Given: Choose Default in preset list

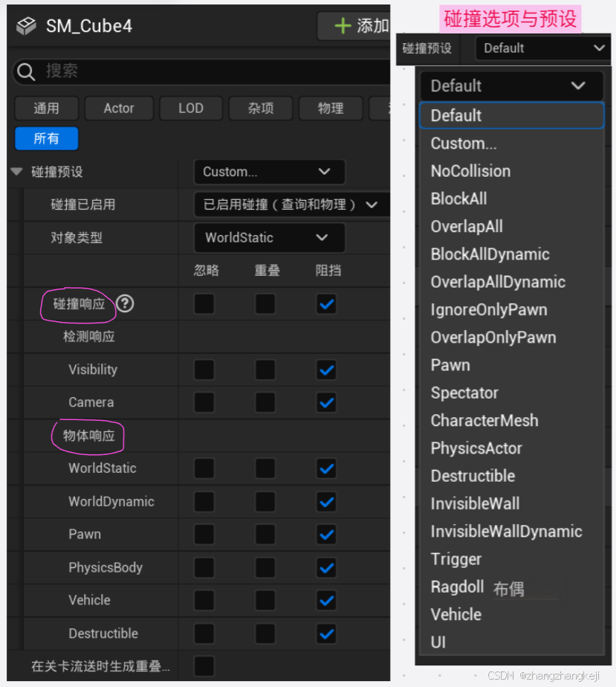Looking at the screenshot, I should pos(512,116).
